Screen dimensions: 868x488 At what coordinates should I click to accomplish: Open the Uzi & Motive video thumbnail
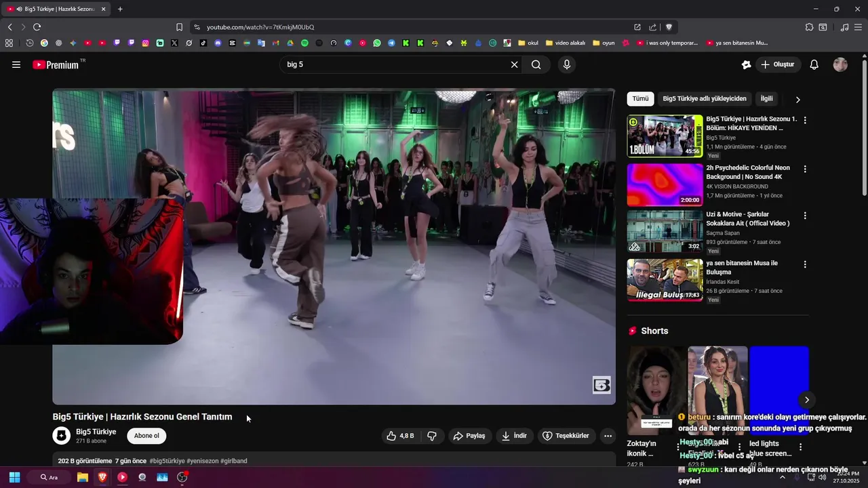tap(665, 231)
